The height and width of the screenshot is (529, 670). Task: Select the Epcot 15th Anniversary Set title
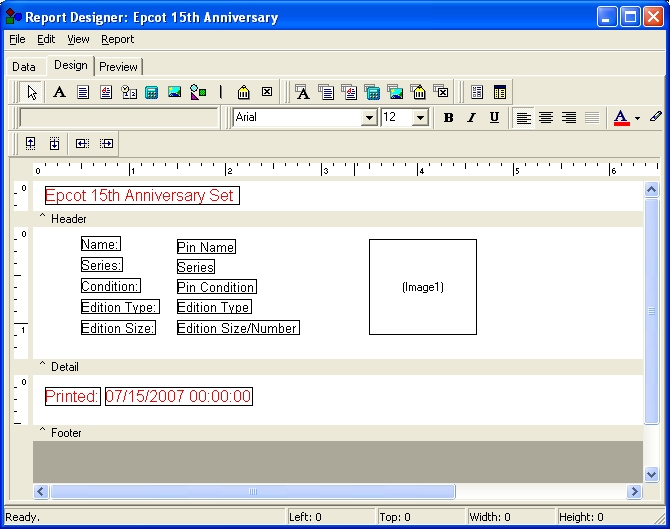(142, 195)
